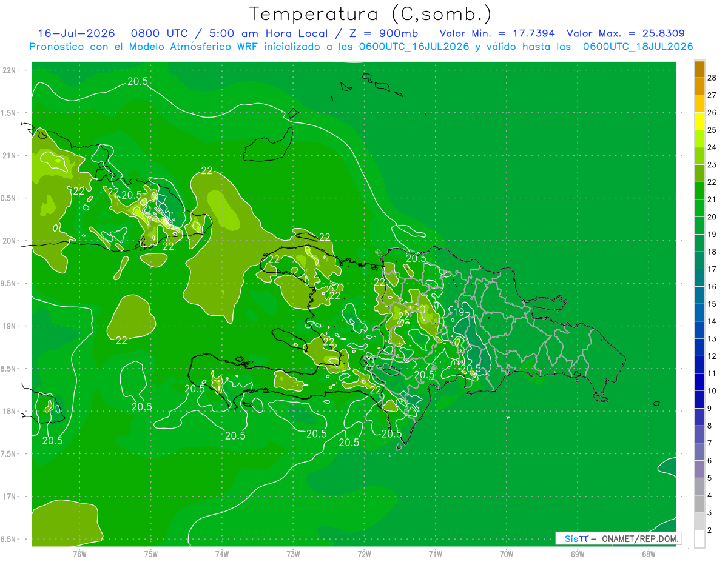This screenshot has height=562, width=728.
Task: Click the '71W' longitude axis label
Action: pyautogui.click(x=435, y=554)
